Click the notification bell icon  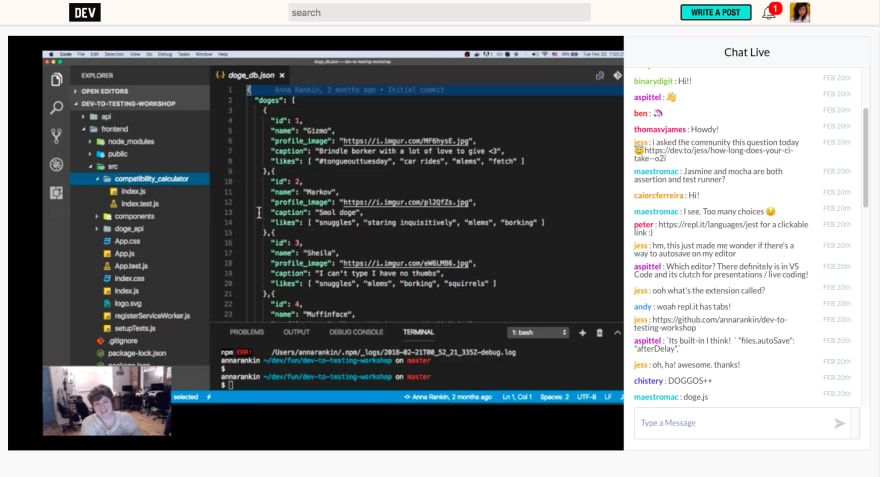(x=768, y=13)
